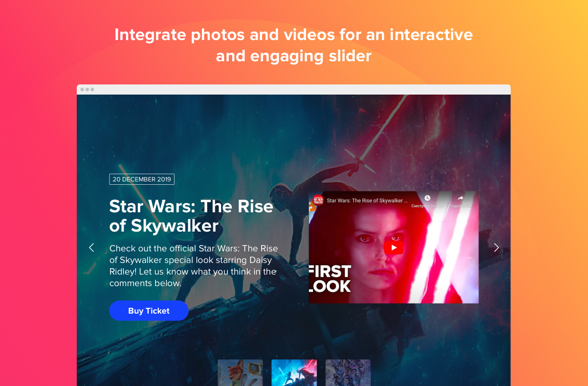The height and width of the screenshot is (386, 588).
Task: Select the Avengers slide thumbnail
Action: [348, 372]
